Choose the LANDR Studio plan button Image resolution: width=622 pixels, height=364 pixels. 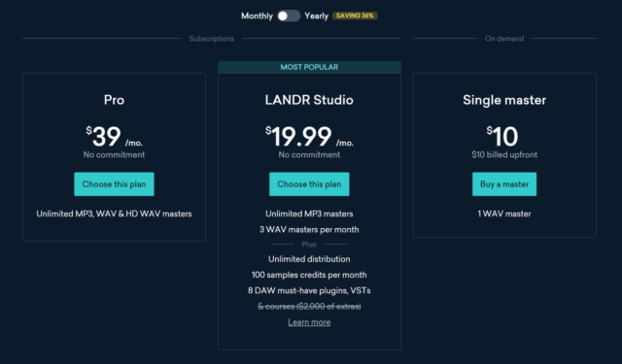309,184
